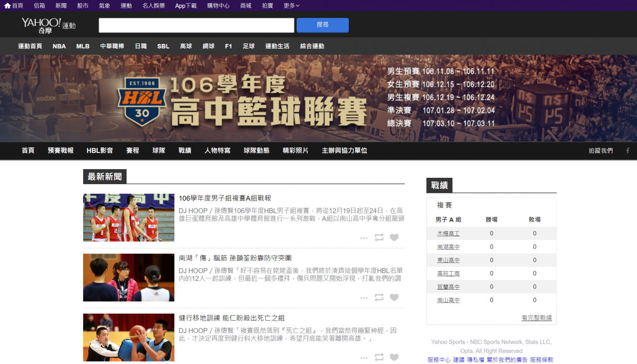Viewport: 637px width, 364px height.
Task: Open 股市 in the top bar
Action: 83,6
